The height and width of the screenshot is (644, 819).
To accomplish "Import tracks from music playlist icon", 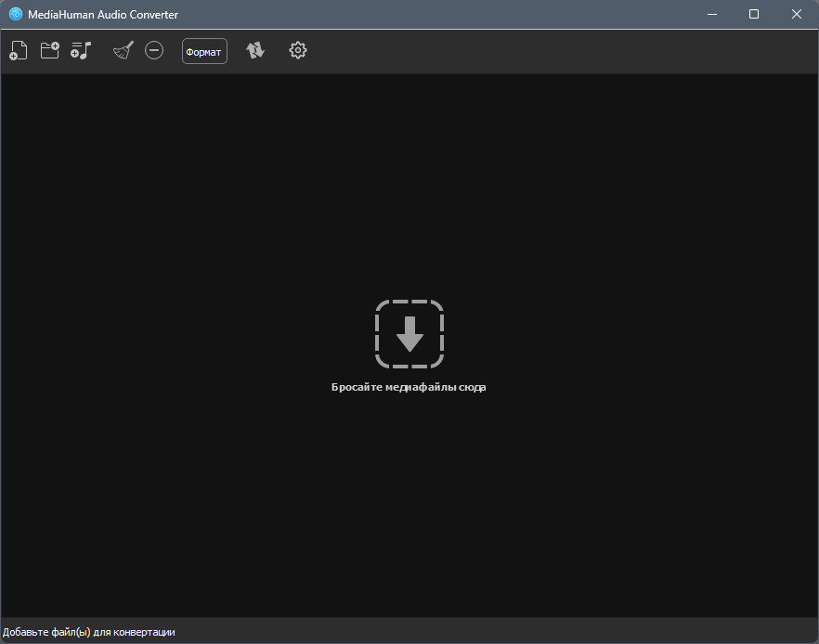I will pyautogui.click(x=81, y=51).
